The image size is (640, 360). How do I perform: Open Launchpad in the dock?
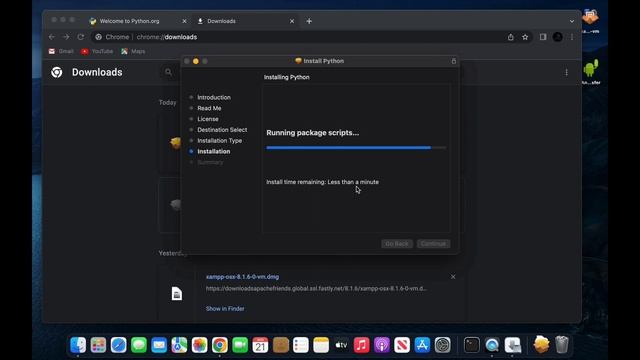(98, 345)
